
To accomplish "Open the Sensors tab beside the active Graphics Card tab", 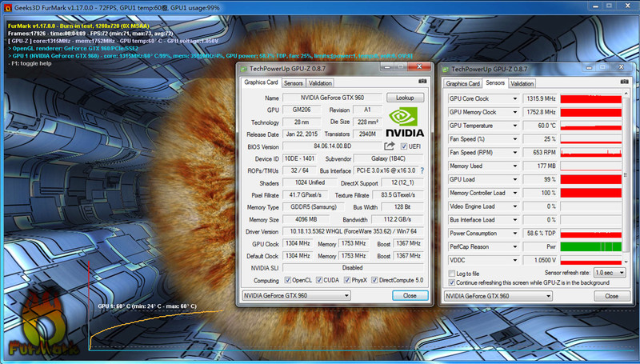I will 294,82.
